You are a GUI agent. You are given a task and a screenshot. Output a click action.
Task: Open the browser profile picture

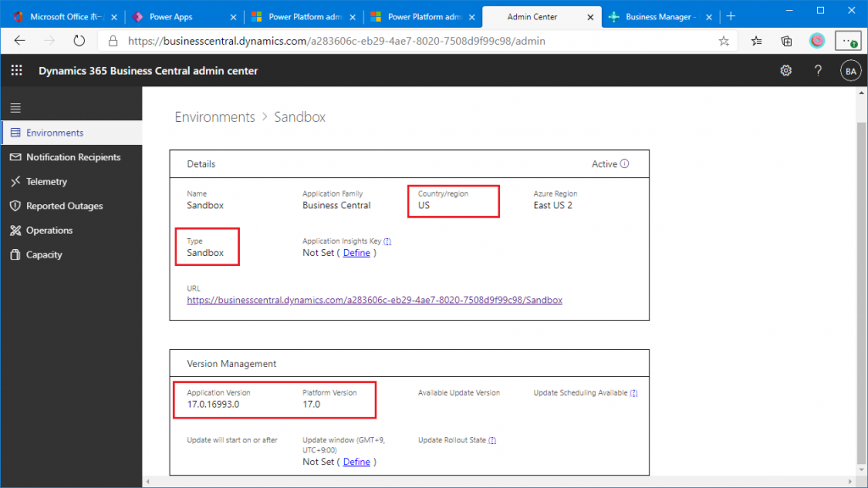pyautogui.click(x=817, y=41)
